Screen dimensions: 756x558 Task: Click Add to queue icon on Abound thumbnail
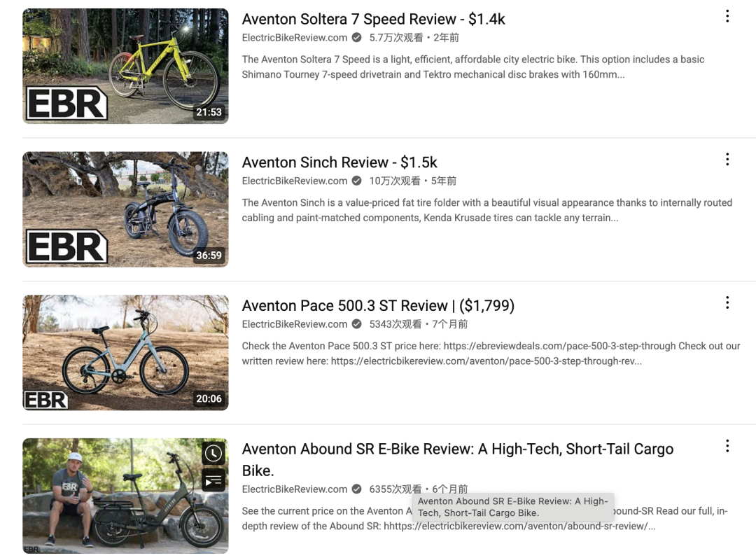click(213, 480)
